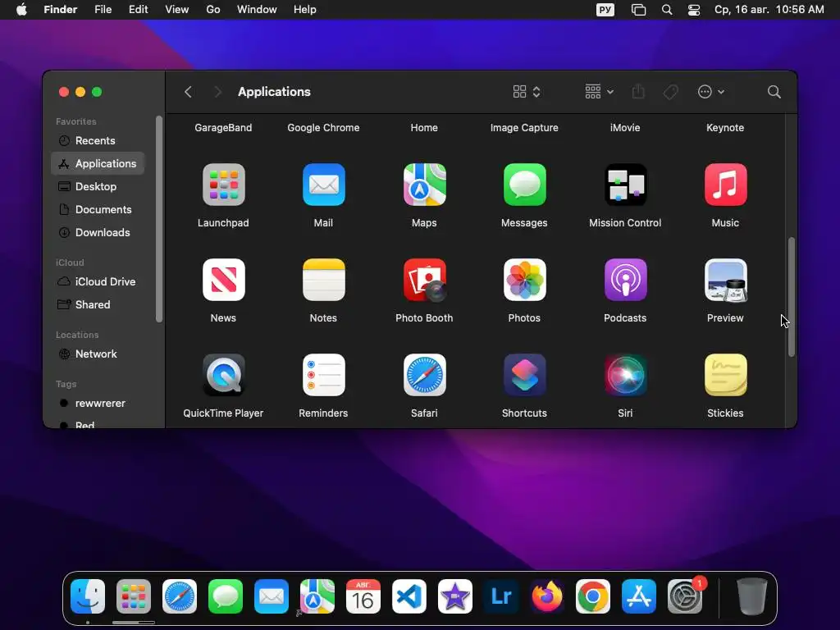This screenshot has height=630, width=840.
Task: Click the Finder search magnifier icon
Action: (x=774, y=92)
